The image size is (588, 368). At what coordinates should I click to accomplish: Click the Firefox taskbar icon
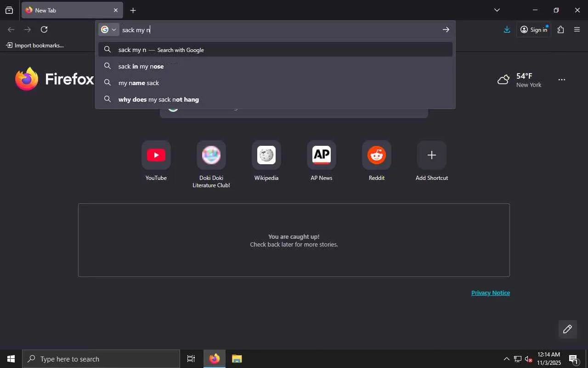(x=215, y=359)
